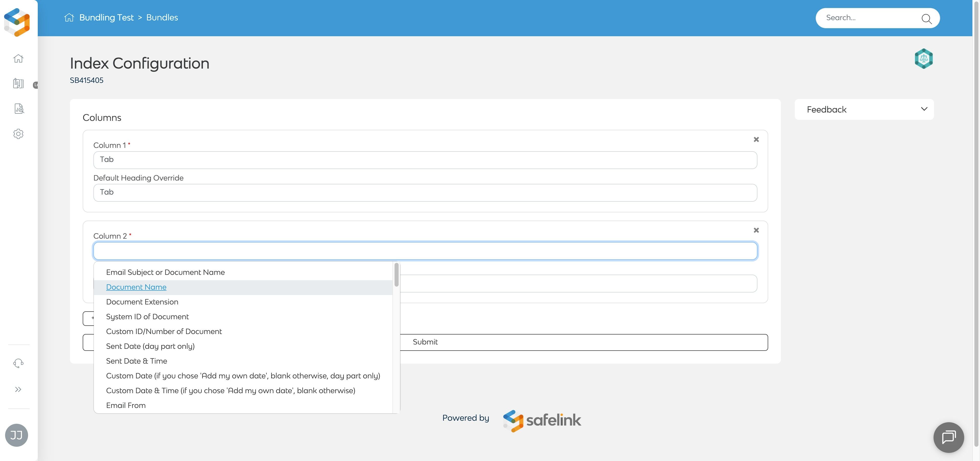Image resolution: width=980 pixels, height=461 pixels.
Task: Open the settings gear in sidebar
Action: tap(18, 134)
